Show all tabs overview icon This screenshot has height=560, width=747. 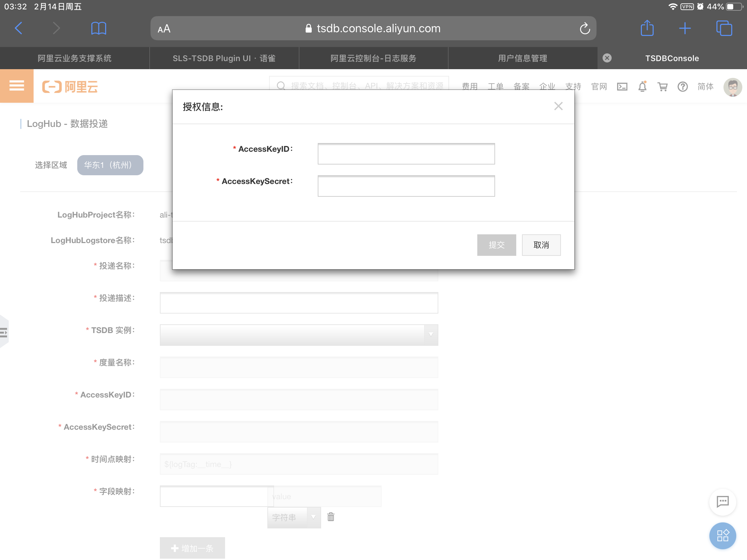(x=724, y=28)
